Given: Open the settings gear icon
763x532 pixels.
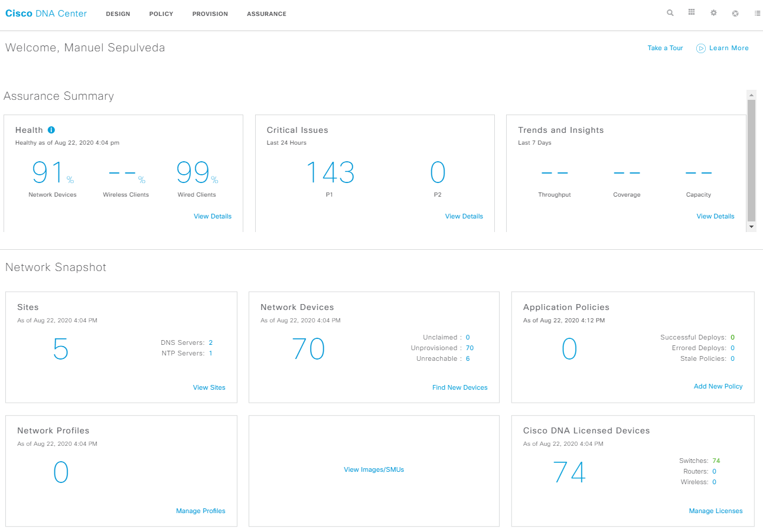Looking at the screenshot, I should coord(713,12).
